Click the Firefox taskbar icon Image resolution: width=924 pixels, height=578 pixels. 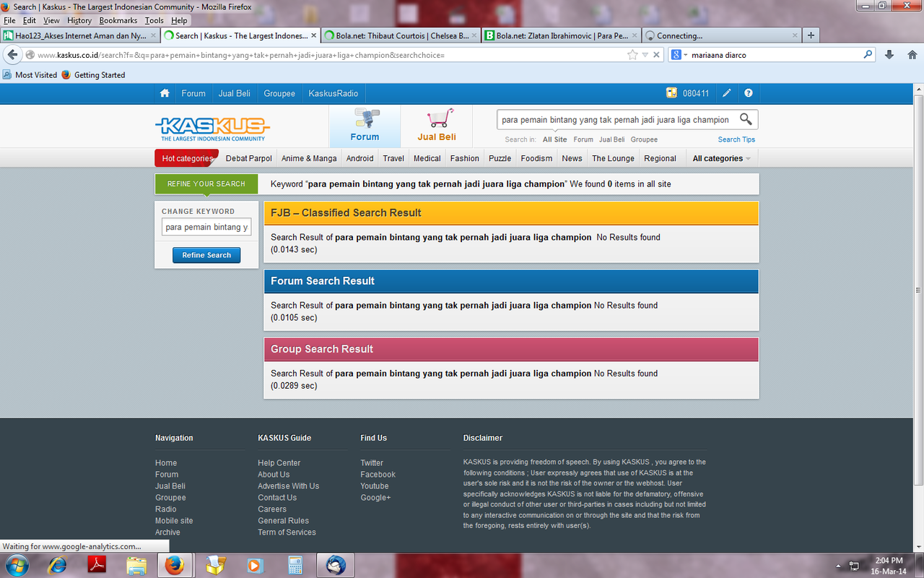point(174,565)
